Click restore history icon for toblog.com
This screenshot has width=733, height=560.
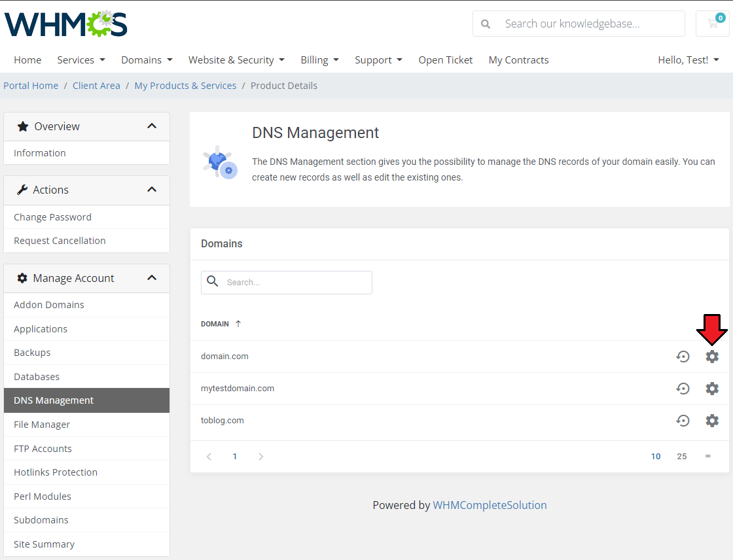point(683,420)
